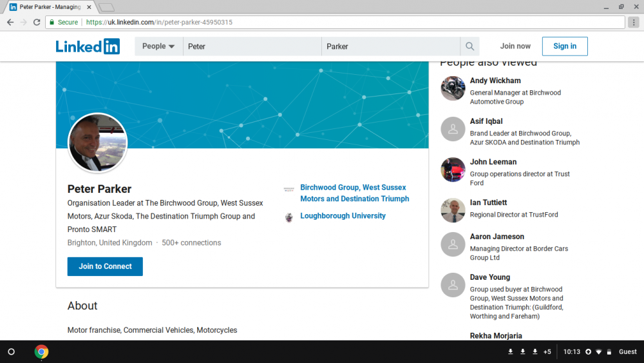
Task: Click 'Regional Director at TrustFord' text
Action: tap(514, 215)
